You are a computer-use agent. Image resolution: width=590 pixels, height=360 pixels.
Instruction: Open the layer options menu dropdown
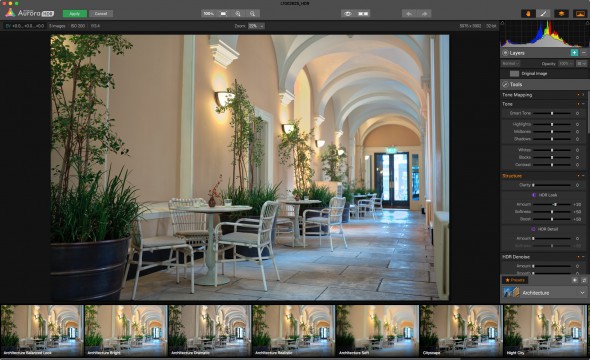(x=582, y=64)
